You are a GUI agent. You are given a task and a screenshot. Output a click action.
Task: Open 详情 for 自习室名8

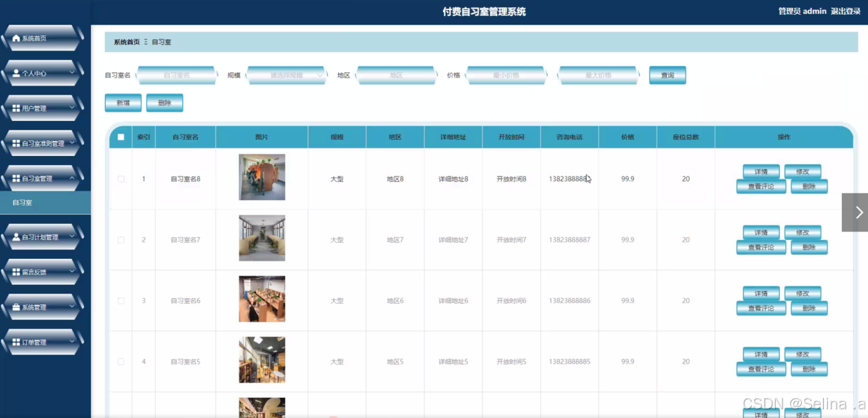pos(761,172)
